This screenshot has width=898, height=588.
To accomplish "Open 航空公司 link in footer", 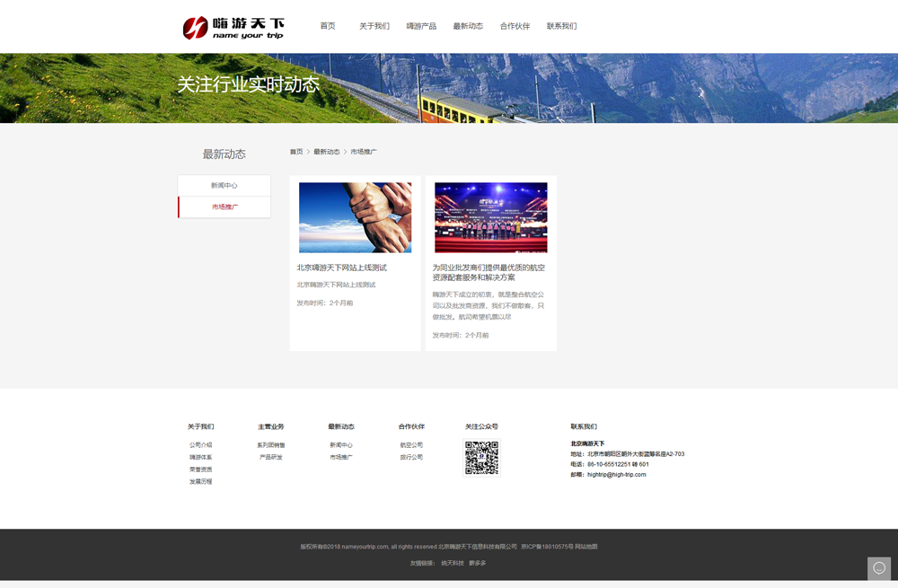I will pos(411,445).
